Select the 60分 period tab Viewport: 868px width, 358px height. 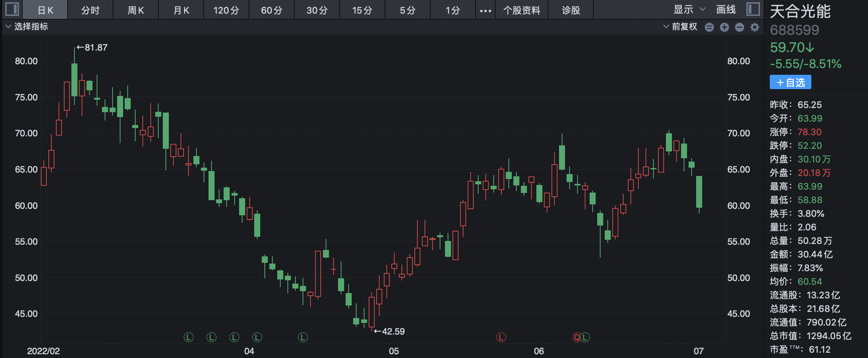tap(272, 10)
